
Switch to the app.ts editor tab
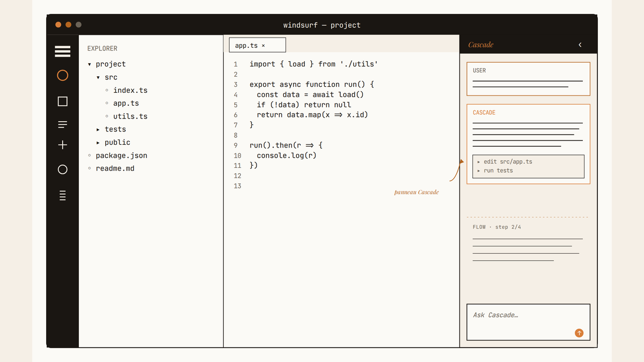(257, 45)
